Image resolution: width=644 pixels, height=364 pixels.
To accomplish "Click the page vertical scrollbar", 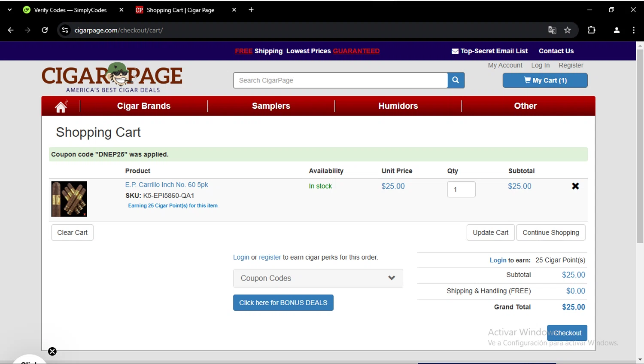I will [640, 146].
